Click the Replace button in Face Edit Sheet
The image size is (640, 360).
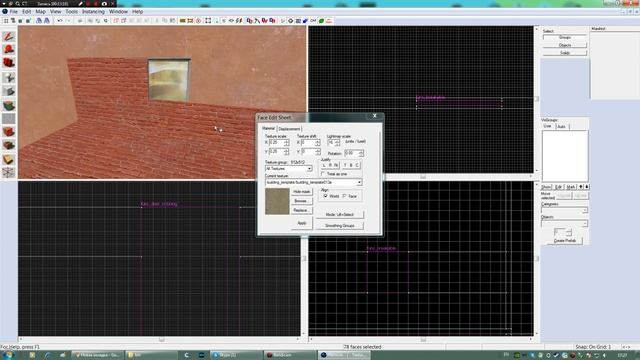[302, 210]
